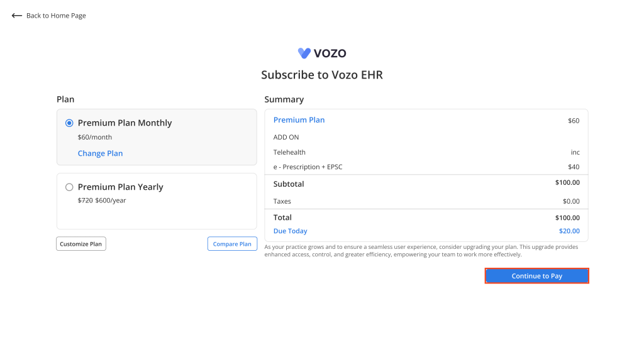This screenshot has height=362, width=644.
Task: Click the Premium Plan summary heading
Action: (299, 120)
